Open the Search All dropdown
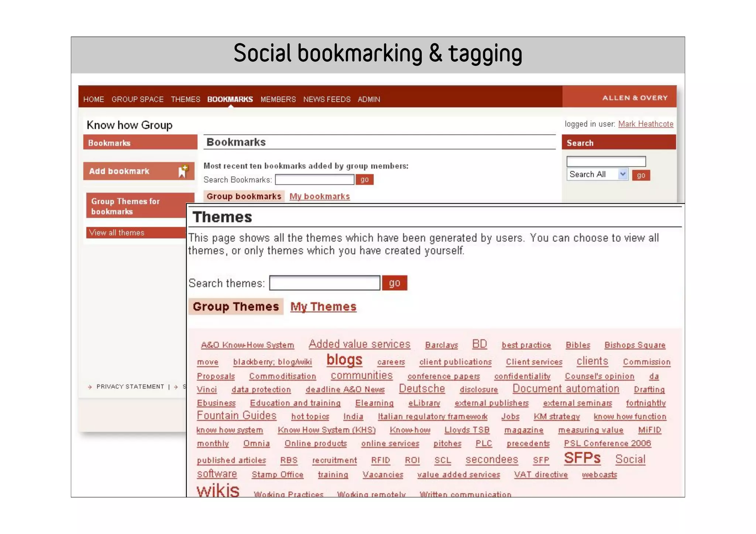The width and height of the screenshot is (756, 534). click(x=597, y=174)
